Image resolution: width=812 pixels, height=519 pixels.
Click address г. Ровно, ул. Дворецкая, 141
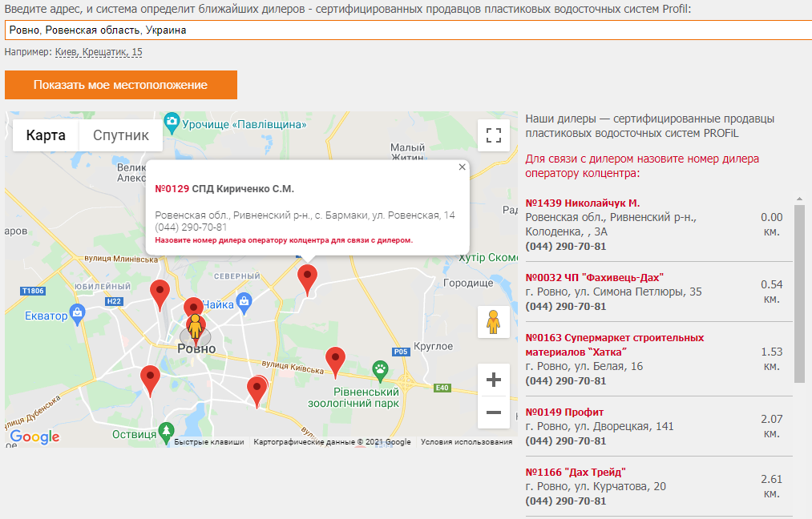599,426
